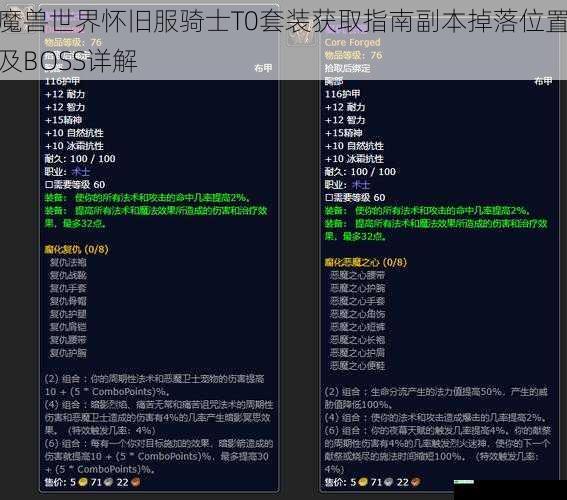Viewport: 567px width, 500px height.
Task: Click green equip effect '命中几率提高2%' in 魔化复仇 tooltip
Action: (147, 198)
